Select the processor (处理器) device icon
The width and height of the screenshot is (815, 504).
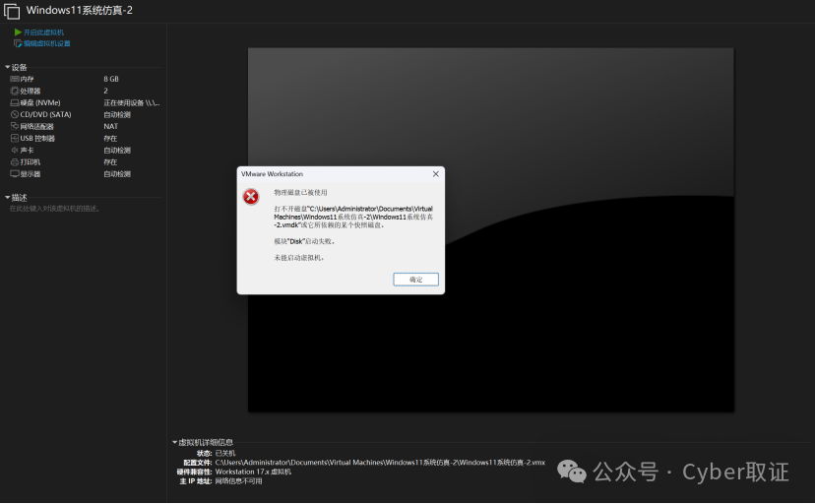click(x=15, y=91)
